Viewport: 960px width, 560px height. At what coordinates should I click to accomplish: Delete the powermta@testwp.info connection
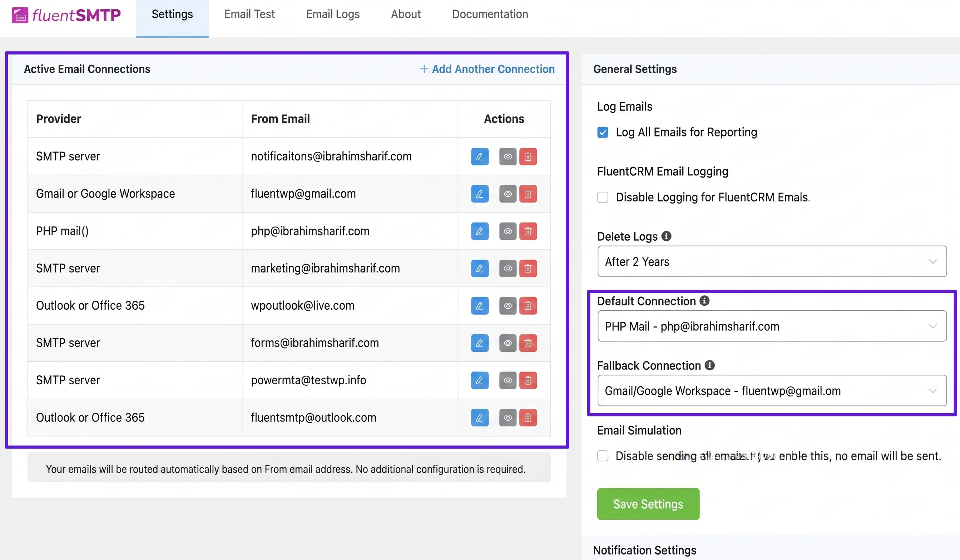[x=528, y=380]
